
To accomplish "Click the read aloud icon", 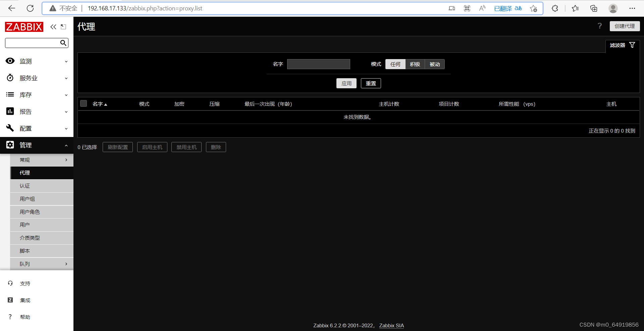I will (x=482, y=8).
